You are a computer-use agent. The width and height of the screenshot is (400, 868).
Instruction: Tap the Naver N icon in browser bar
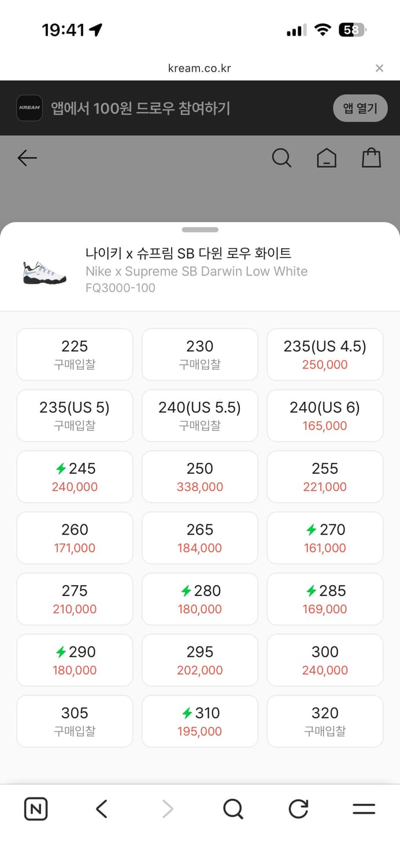(35, 809)
